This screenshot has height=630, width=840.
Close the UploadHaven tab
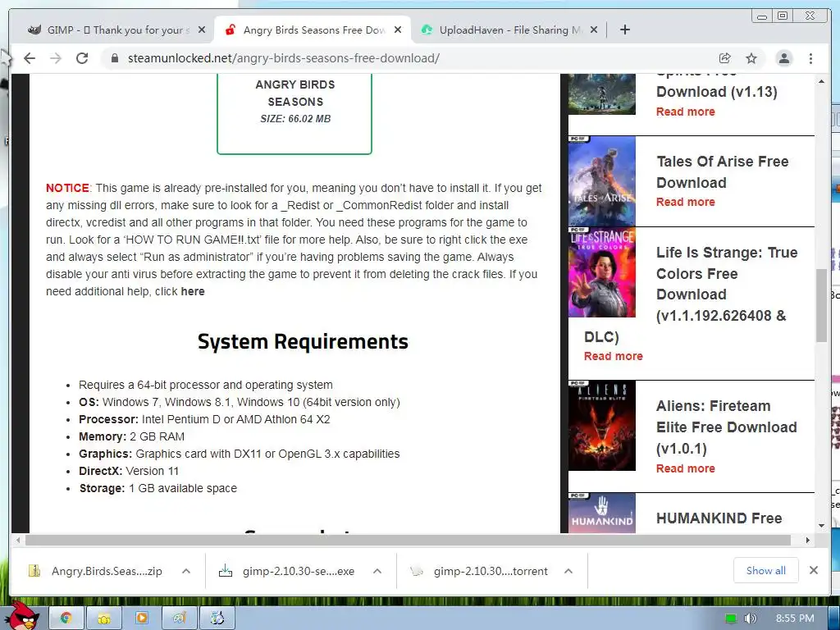click(594, 30)
